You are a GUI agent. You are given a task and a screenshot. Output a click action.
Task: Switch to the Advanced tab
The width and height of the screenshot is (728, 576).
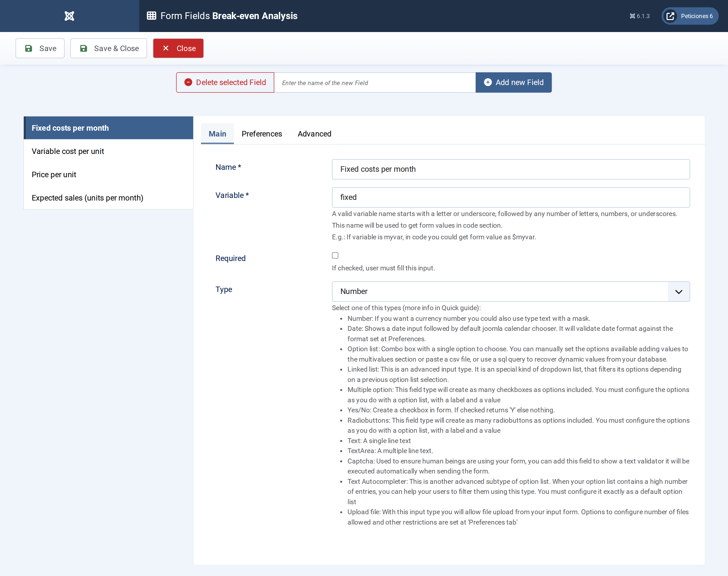click(x=314, y=134)
